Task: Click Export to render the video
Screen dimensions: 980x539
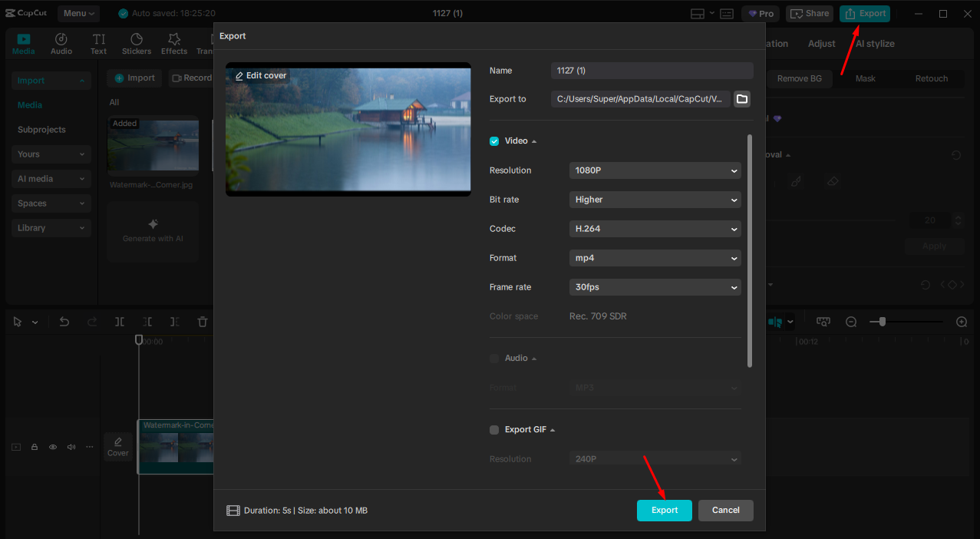Action: pos(664,510)
